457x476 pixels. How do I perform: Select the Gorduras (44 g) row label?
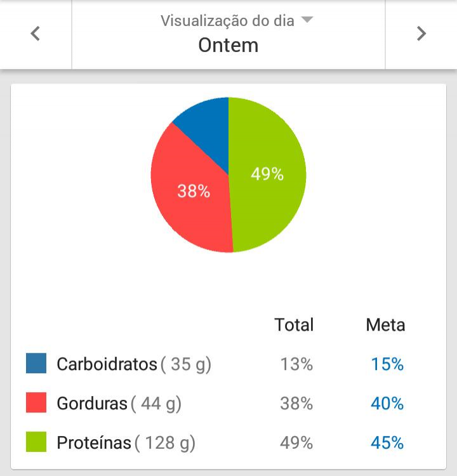point(119,404)
